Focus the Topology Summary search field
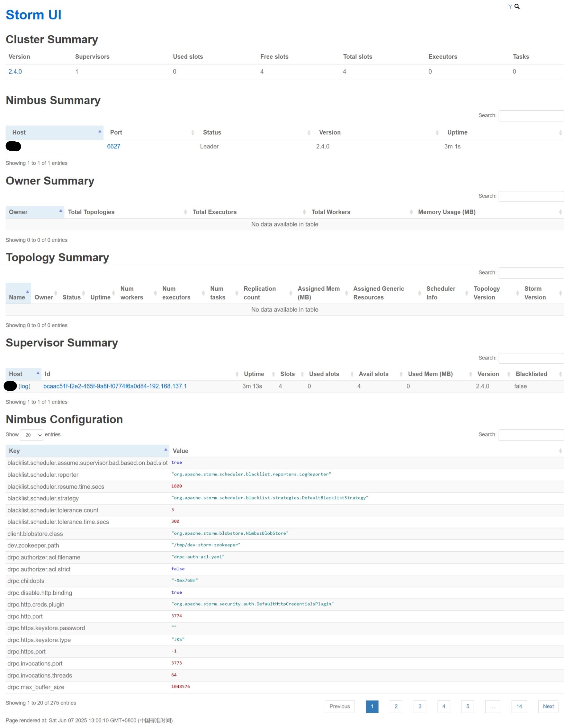The height and width of the screenshot is (728, 564). click(531, 273)
